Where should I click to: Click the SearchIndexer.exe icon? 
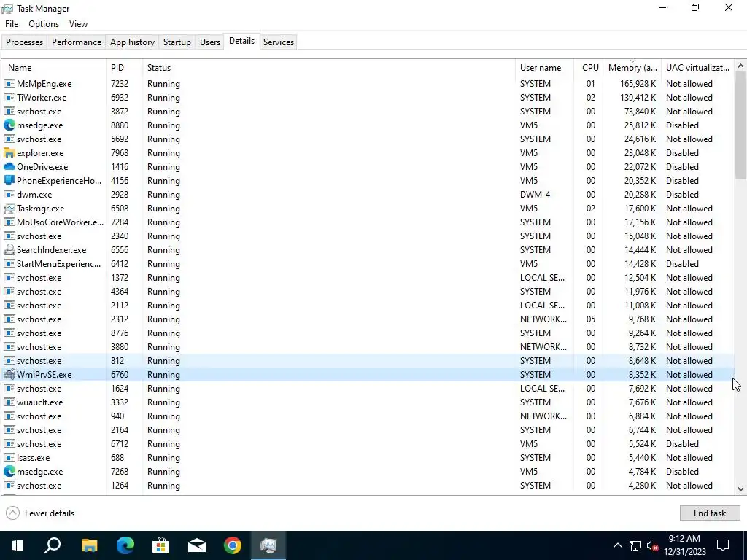(x=9, y=250)
